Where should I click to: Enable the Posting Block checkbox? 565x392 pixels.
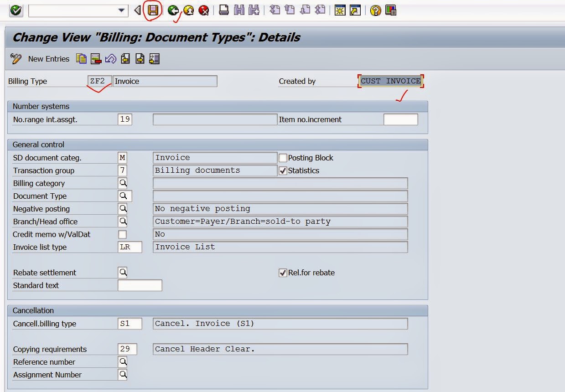(x=283, y=158)
